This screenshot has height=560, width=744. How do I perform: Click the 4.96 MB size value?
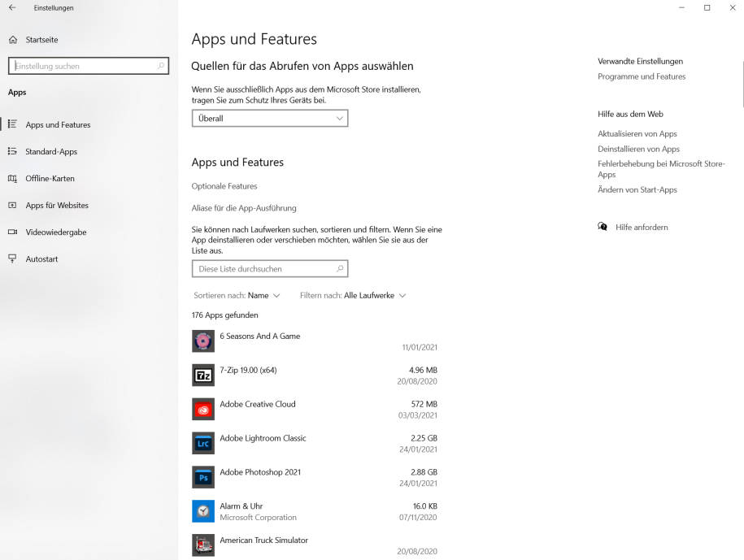tap(424, 370)
